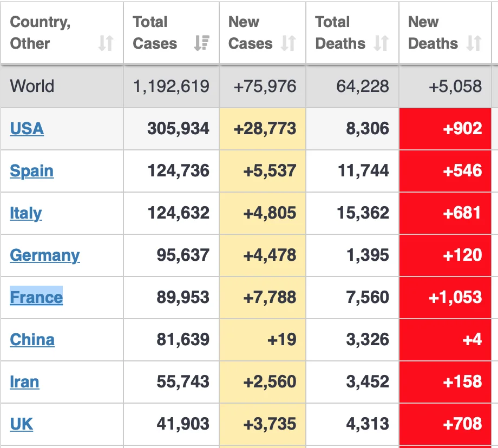Open the China country link
Image resolution: width=498 pixels, height=448 pixels.
tap(32, 340)
